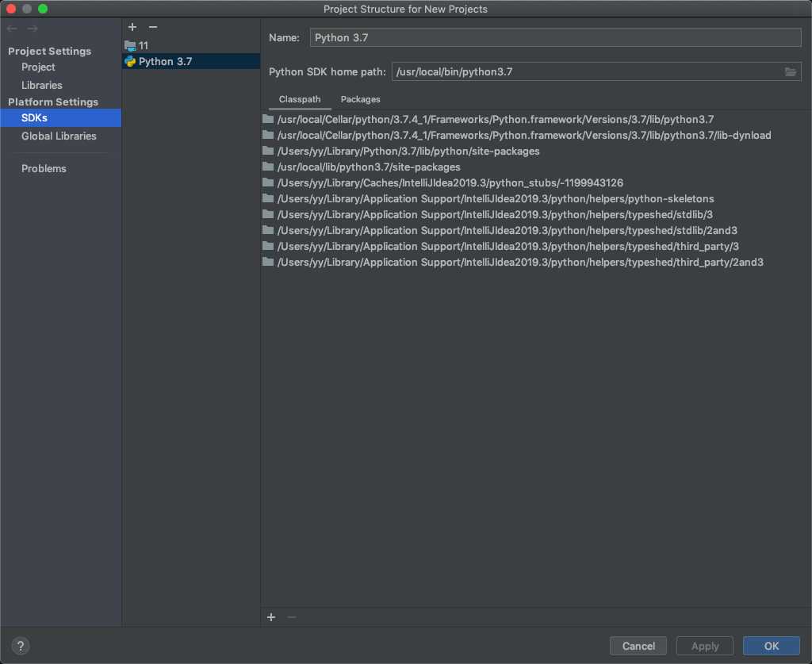This screenshot has height=664, width=812.
Task: Click the Cancel button
Action: click(638, 646)
